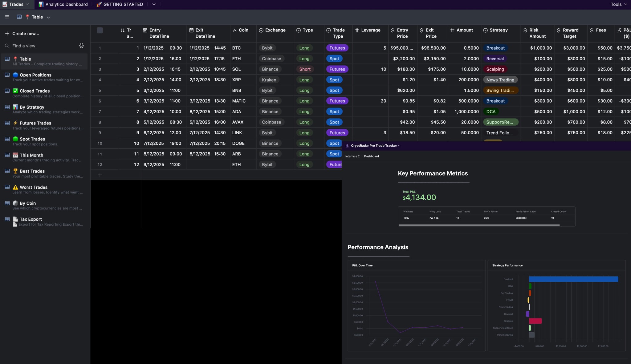
Task: Switch to the Analytics Dashboard tab
Action: click(x=63, y=4)
